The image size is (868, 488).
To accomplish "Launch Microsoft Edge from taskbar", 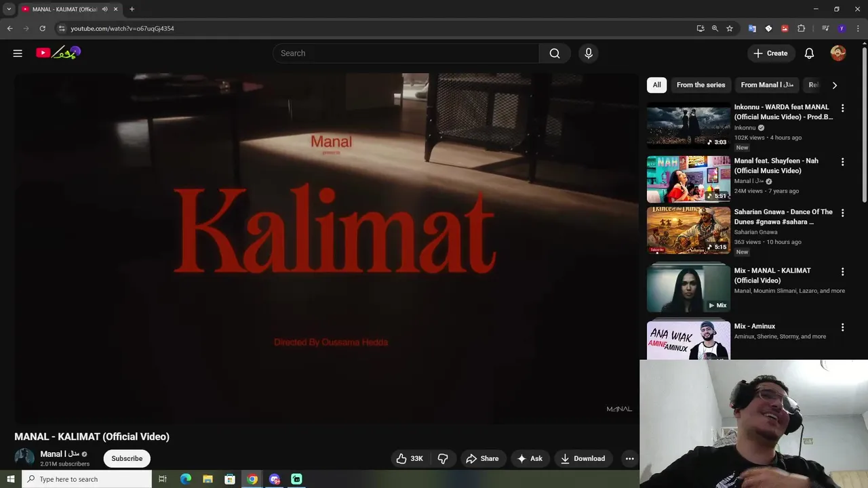I will click(186, 479).
